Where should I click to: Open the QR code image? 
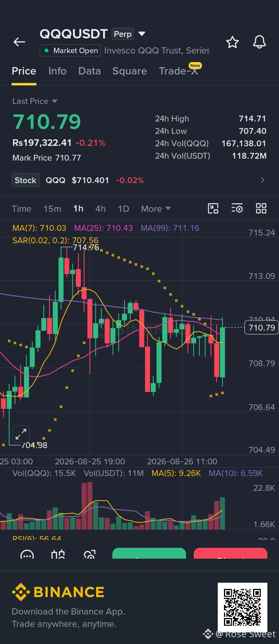pyautogui.click(x=243, y=608)
